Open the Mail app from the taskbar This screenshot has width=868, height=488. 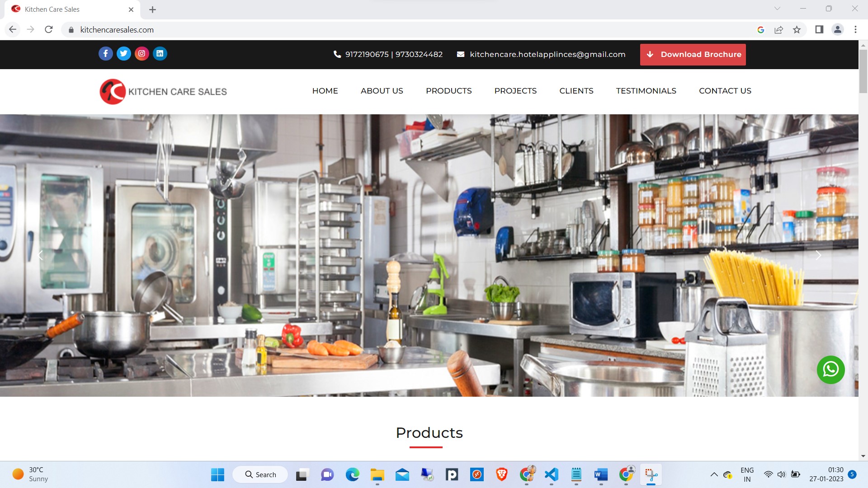402,474
